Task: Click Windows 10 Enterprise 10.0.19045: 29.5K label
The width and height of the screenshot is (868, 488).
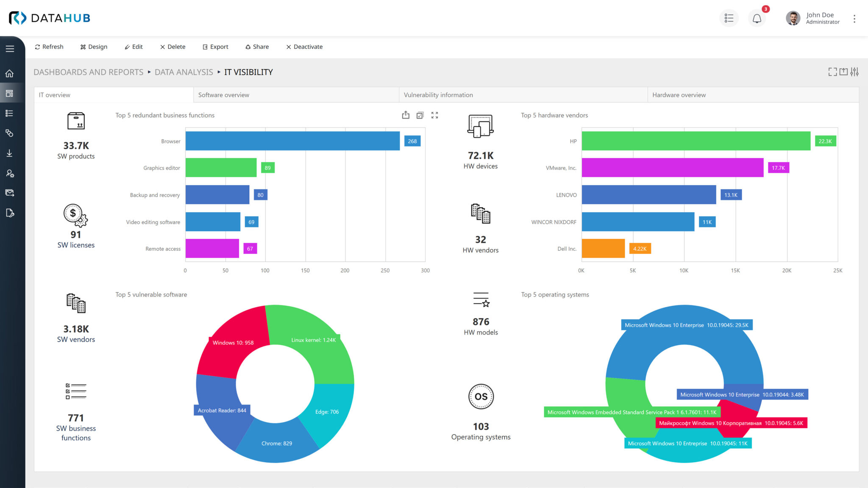Action: click(x=687, y=325)
